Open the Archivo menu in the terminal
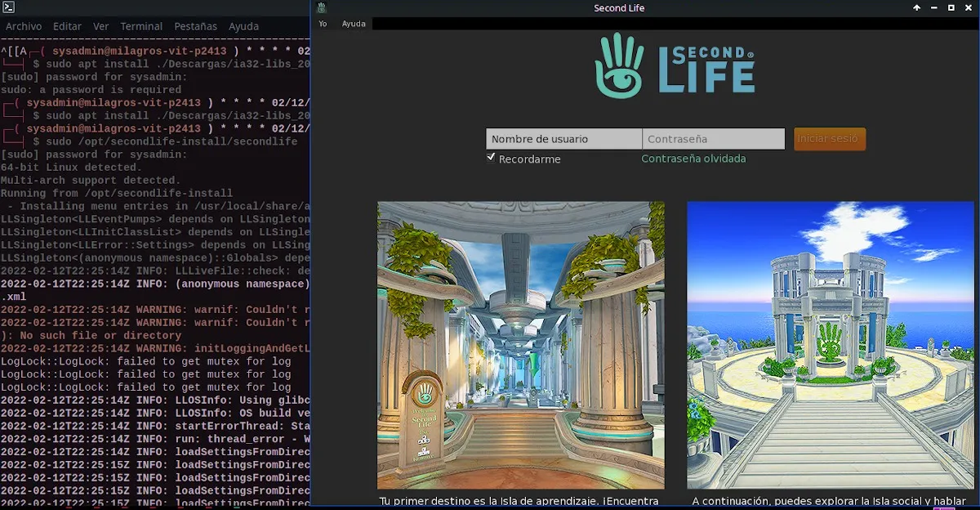 pyautogui.click(x=24, y=26)
